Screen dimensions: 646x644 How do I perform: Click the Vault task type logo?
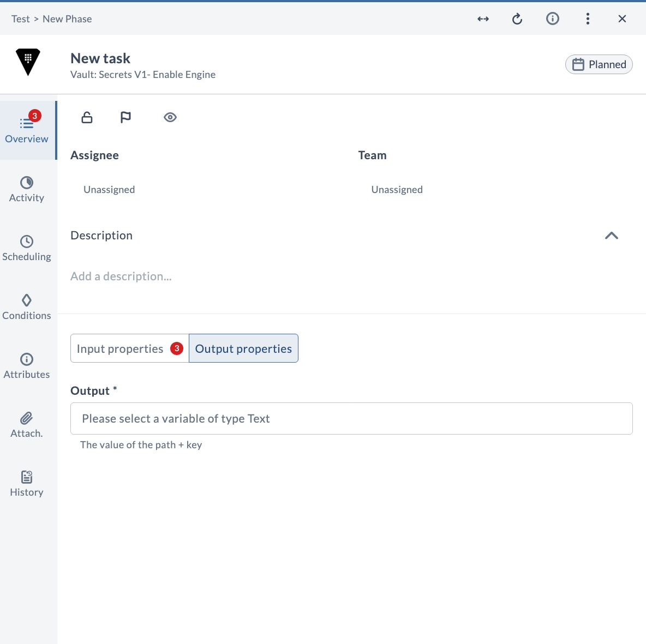(x=28, y=62)
